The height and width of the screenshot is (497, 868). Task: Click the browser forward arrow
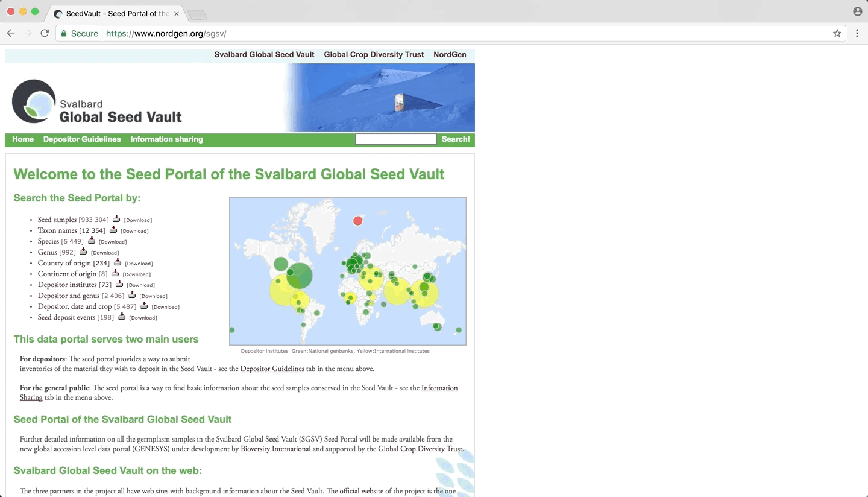click(x=28, y=34)
